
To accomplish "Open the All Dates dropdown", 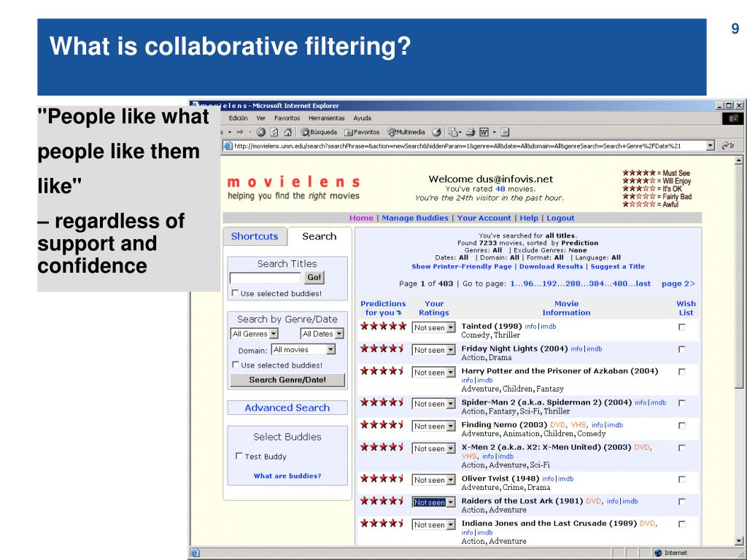I will click(x=322, y=334).
